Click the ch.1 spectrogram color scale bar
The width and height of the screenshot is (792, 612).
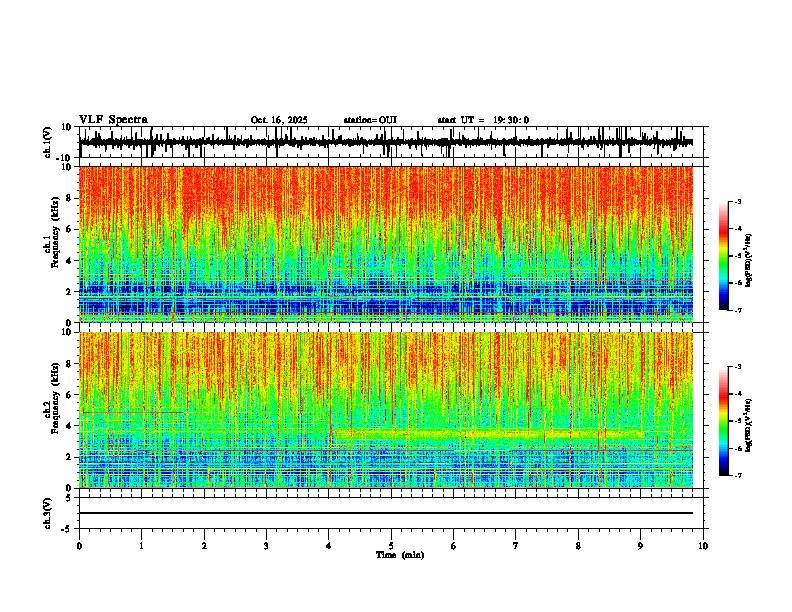coord(724,256)
